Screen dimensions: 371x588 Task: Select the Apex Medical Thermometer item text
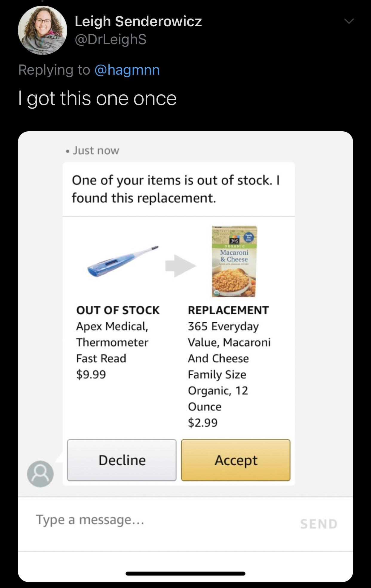(112, 342)
